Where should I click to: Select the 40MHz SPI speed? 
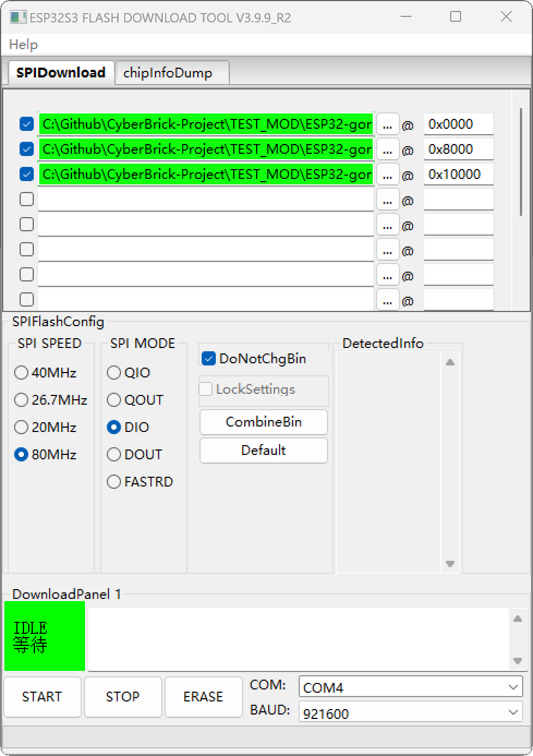click(x=21, y=373)
